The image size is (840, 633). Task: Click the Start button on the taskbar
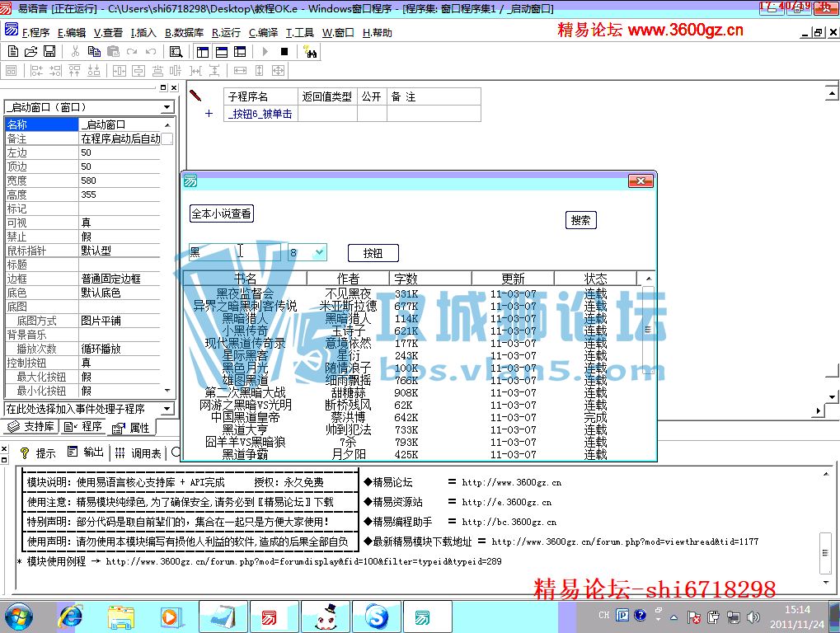coord(19,617)
